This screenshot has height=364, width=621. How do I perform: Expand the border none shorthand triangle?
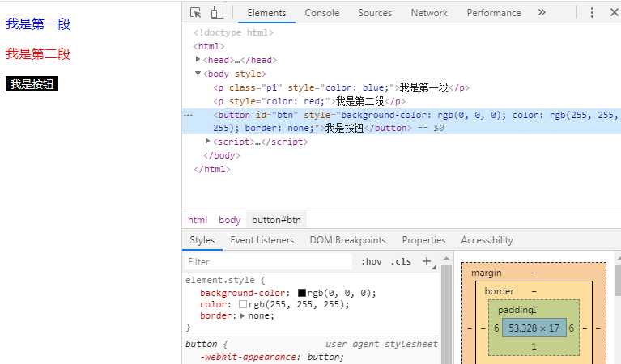click(x=242, y=315)
